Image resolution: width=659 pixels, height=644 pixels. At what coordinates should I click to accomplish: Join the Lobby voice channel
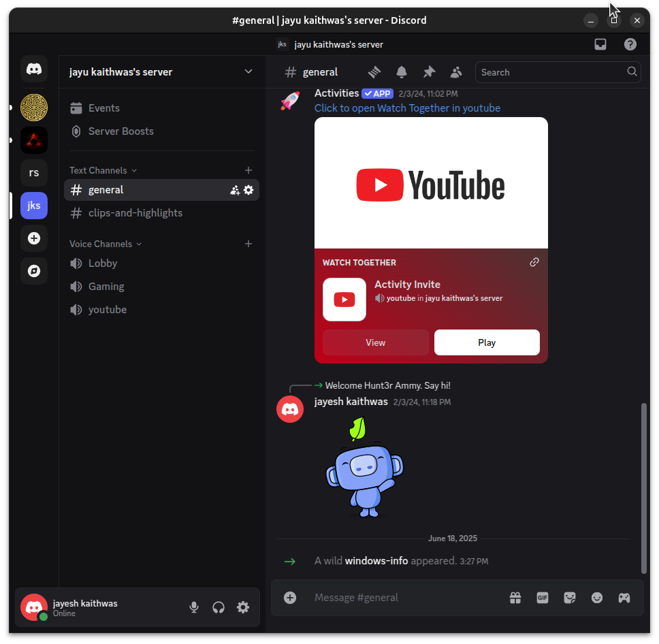point(161,263)
